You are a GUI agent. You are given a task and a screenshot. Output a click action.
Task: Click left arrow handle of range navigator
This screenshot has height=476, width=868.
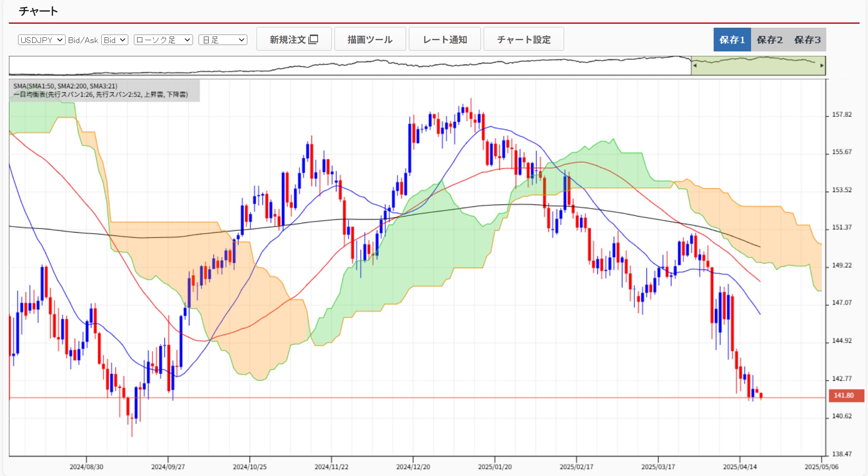pos(695,65)
